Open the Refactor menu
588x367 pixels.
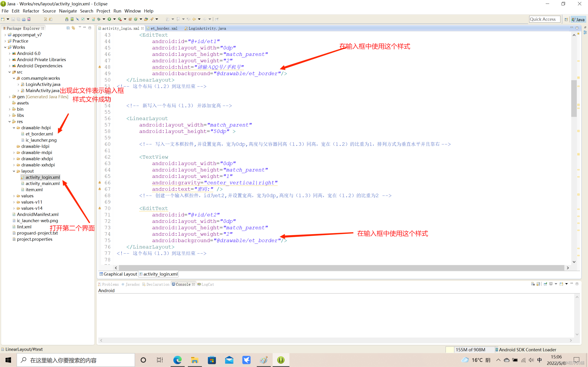[31, 11]
